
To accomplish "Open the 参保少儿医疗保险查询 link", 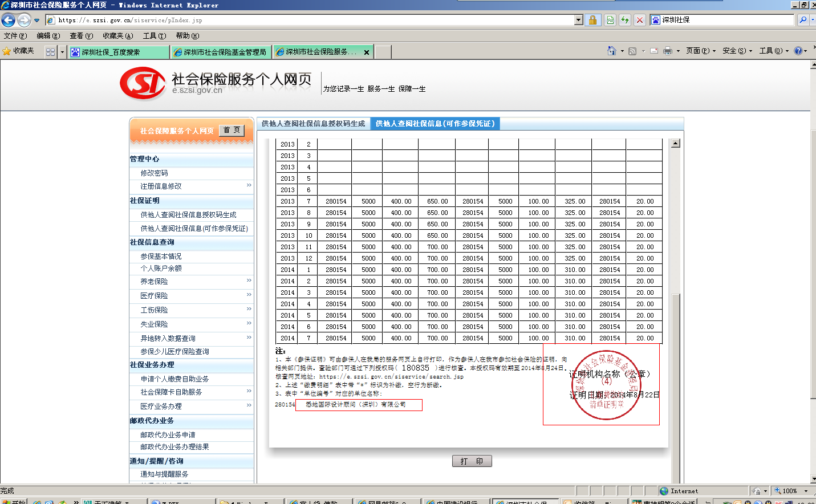I will 174,352.
